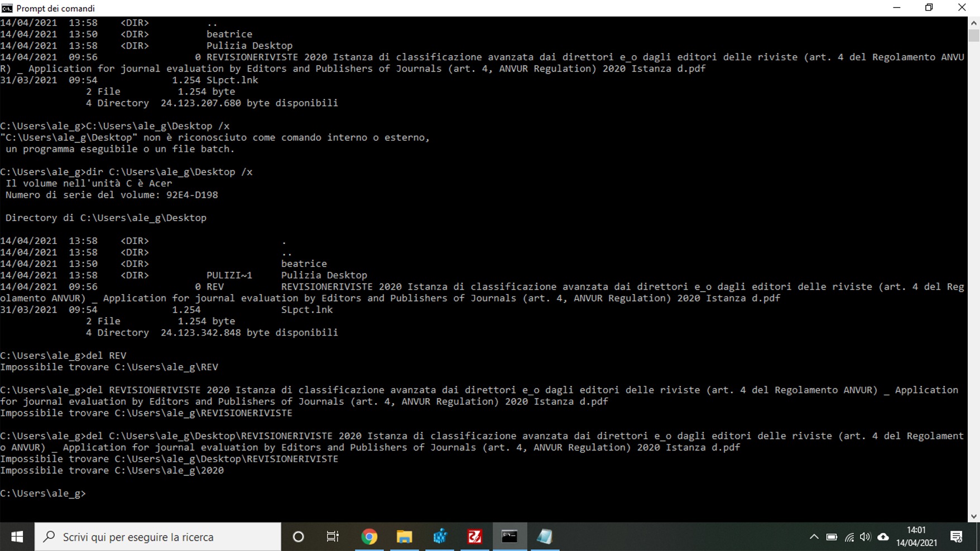Switch to the notepad-style taskbar app
980x551 pixels.
(x=545, y=536)
